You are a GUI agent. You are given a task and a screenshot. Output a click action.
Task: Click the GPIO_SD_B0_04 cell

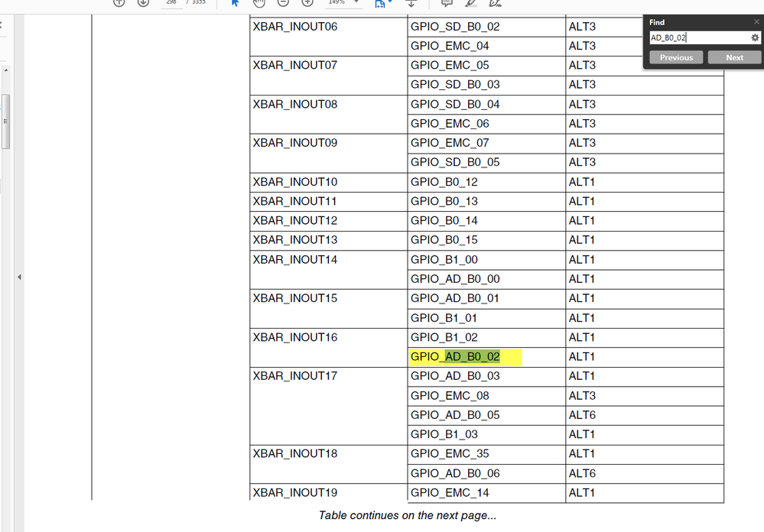[486, 105]
